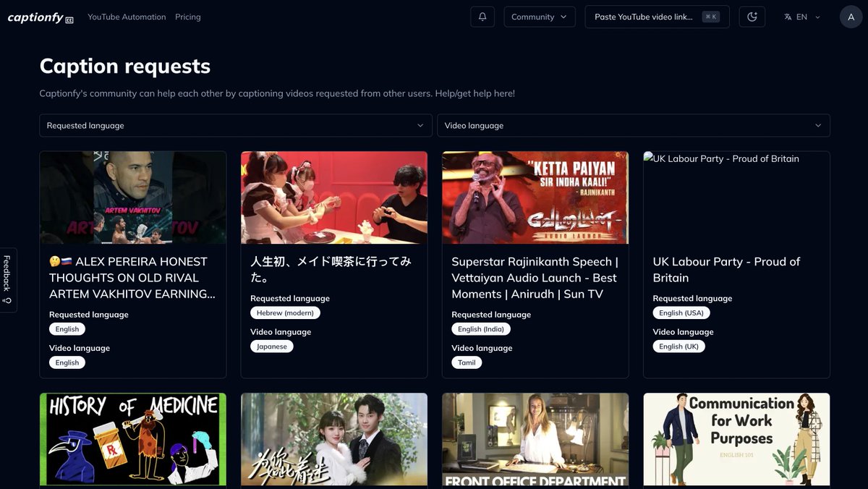Click the 'Japanese' video language badge
Viewport: 868px width, 489px height.
(272, 346)
